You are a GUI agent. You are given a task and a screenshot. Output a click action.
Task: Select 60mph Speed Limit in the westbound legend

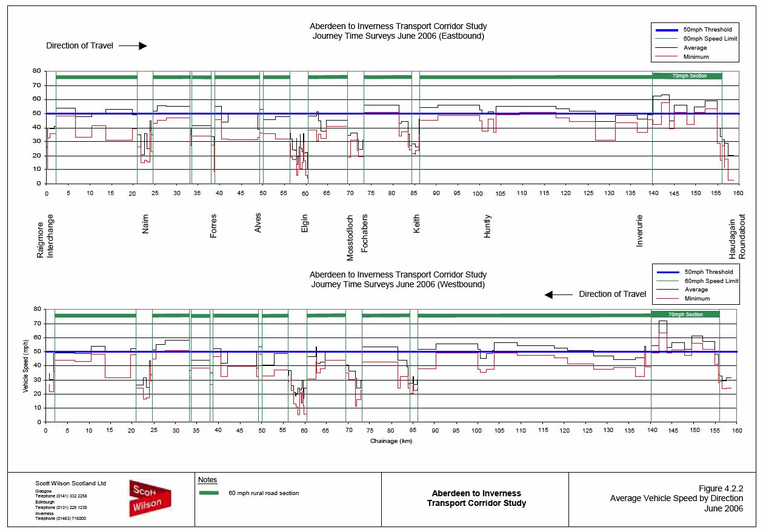[x=711, y=281]
